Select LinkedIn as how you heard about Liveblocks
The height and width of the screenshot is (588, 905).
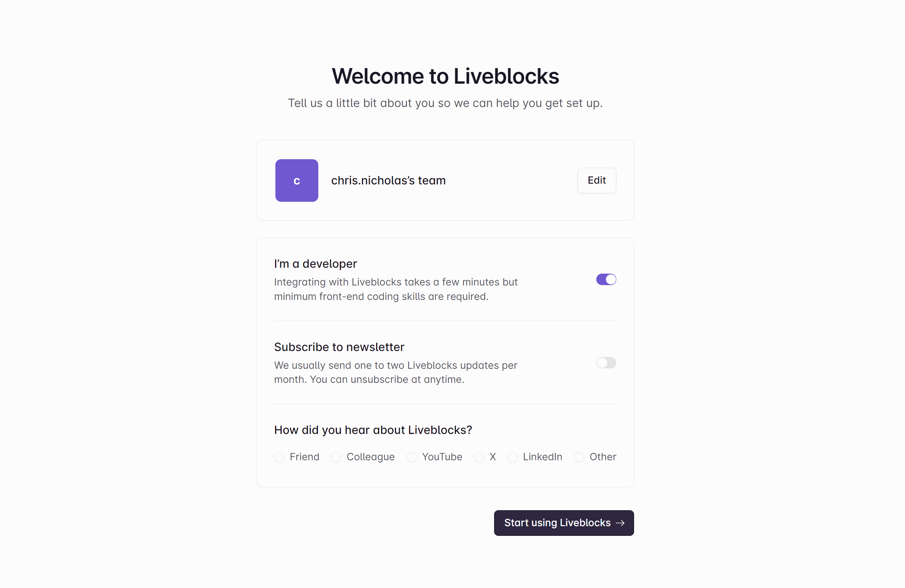pyautogui.click(x=543, y=457)
